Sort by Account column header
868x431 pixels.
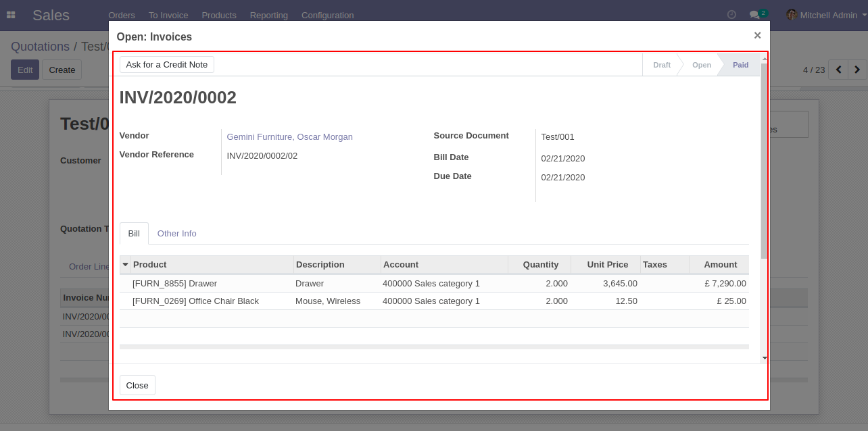[x=444, y=264]
